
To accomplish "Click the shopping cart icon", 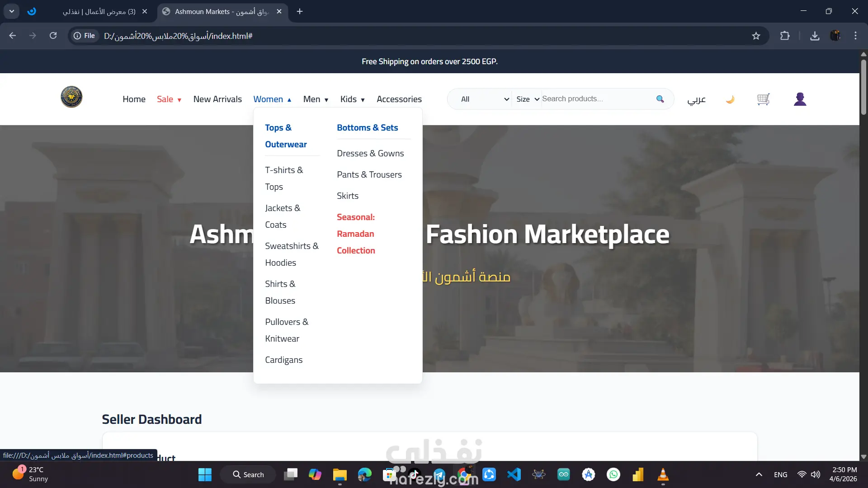I will [763, 99].
